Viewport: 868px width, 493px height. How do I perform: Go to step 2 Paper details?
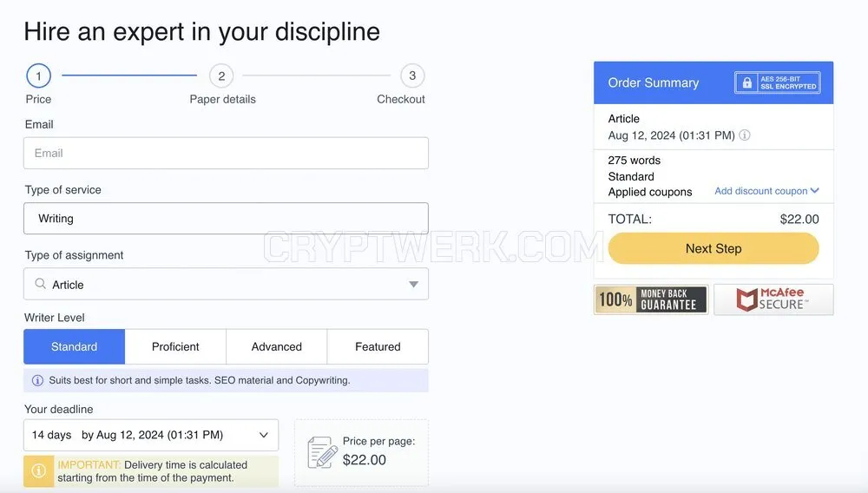tap(221, 76)
